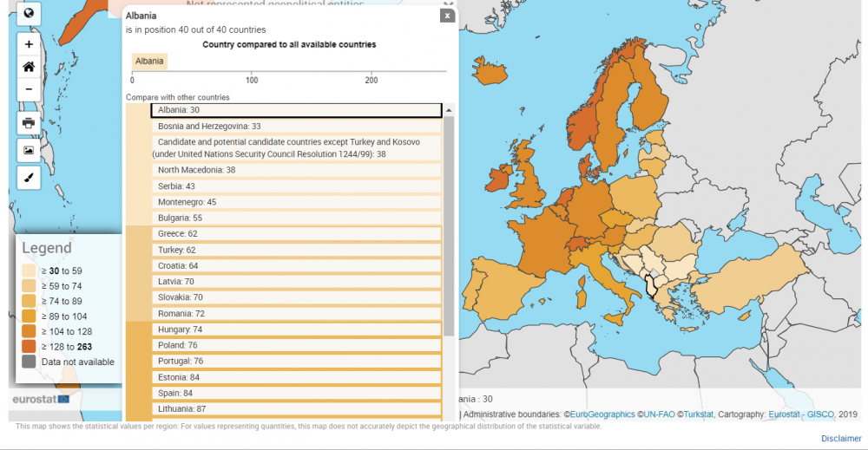The image size is (868, 450).
Task: Export map as image icon
Action: 29,150
